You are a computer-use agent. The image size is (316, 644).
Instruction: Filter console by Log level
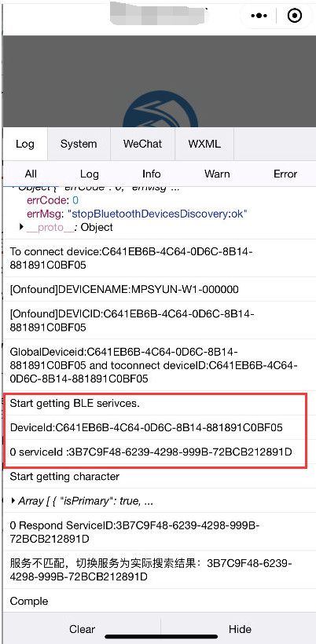pyautogui.click(x=89, y=174)
